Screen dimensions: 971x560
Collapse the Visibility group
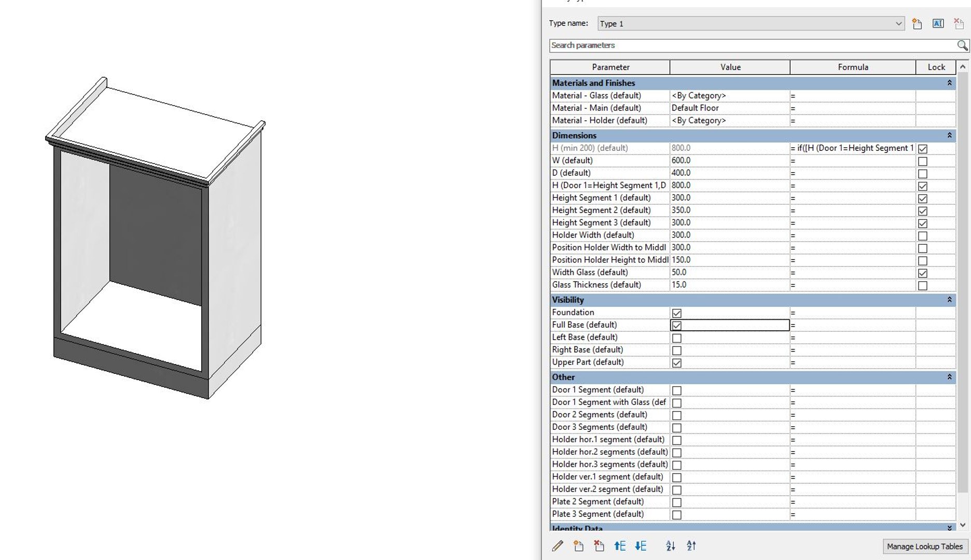[949, 300]
